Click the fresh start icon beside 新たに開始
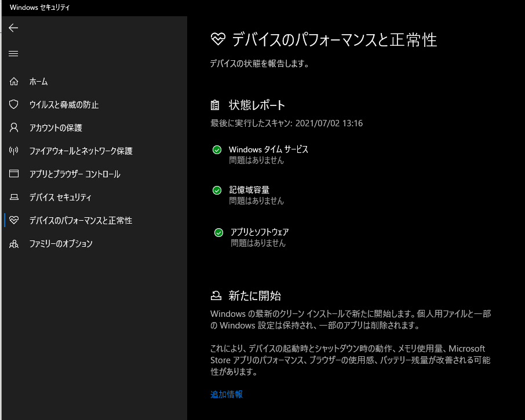Screen dimensions: 525x420 216,295
